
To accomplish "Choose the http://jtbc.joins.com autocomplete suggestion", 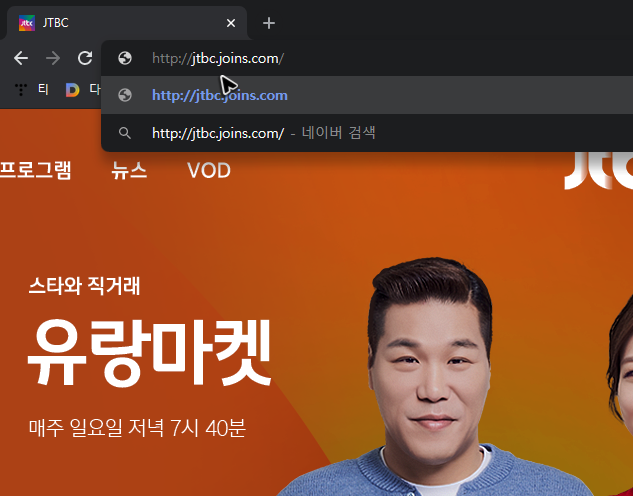I will (367, 95).
